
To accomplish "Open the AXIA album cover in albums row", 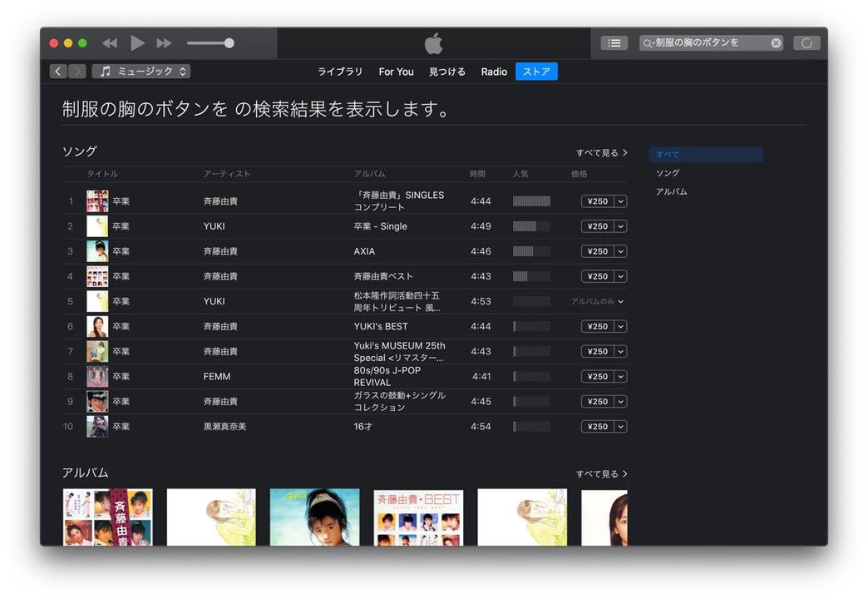I will coord(314,517).
